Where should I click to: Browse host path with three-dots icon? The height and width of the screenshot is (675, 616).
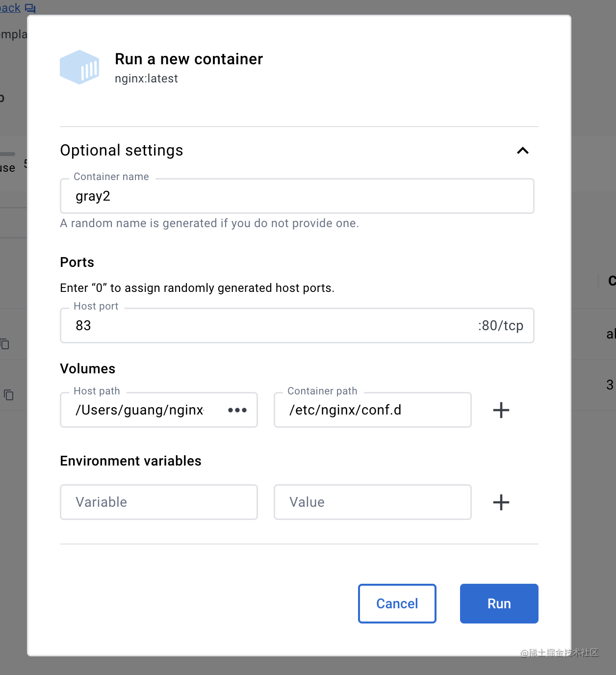[x=237, y=410]
